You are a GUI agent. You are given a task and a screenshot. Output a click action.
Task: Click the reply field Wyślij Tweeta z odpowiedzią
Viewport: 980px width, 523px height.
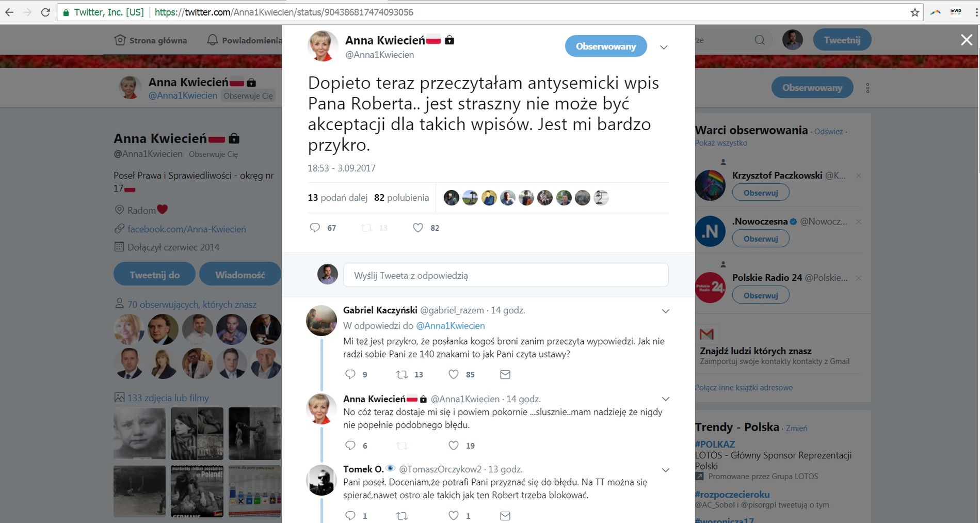point(506,275)
